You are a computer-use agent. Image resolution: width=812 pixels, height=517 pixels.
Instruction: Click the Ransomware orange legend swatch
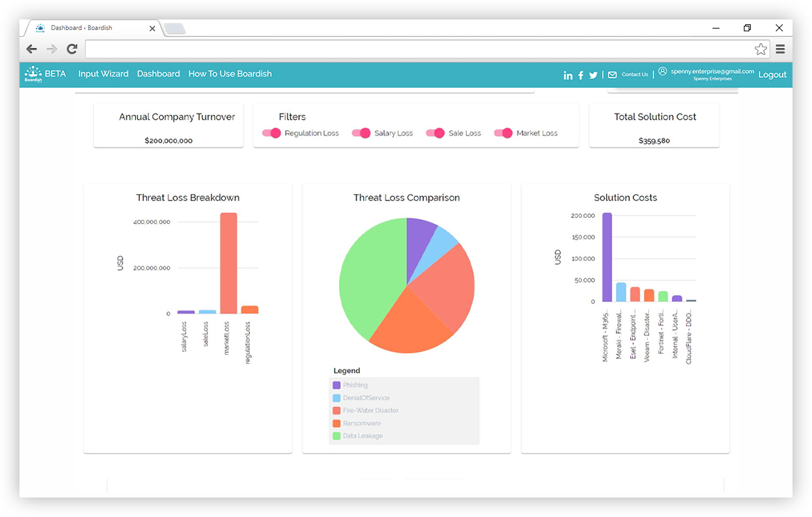[x=337, y=423]
